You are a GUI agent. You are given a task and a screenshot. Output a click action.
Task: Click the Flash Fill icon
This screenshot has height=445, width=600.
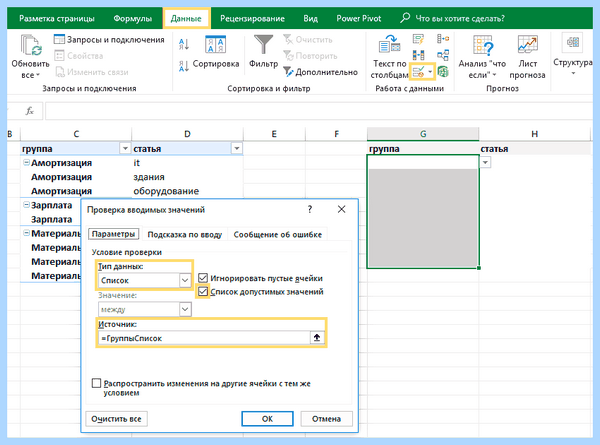pyautogui.click(x=418, y=39)
